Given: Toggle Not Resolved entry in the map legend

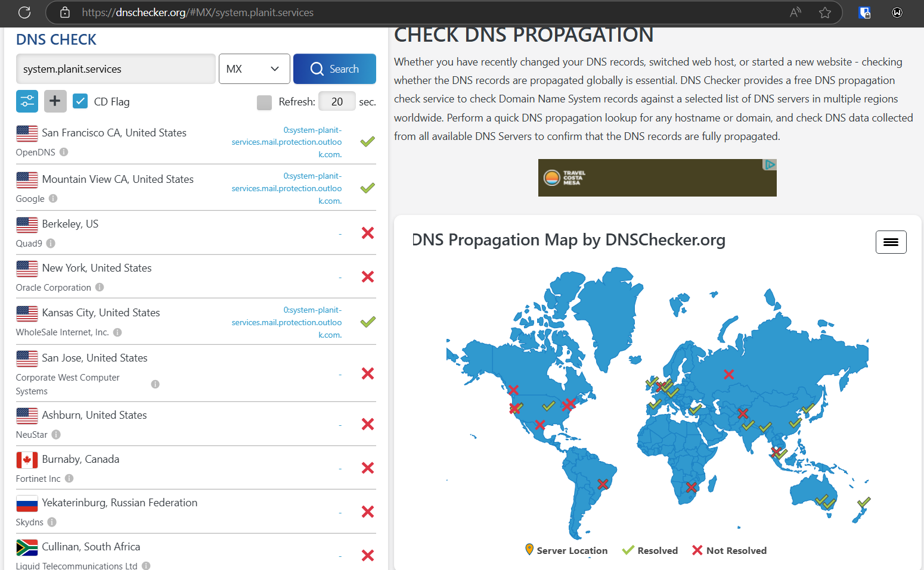Looking at the screenshot, I should pyautogui.click(x=729, y=550).
